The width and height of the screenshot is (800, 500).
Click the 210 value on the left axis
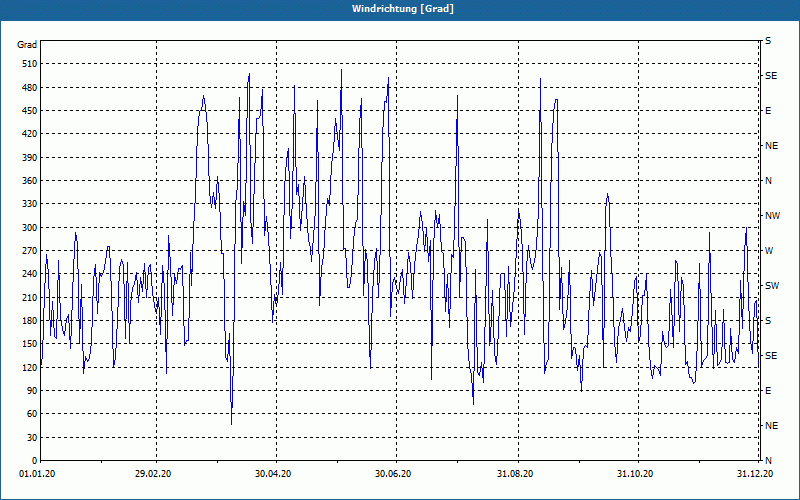tap(31, 297)
